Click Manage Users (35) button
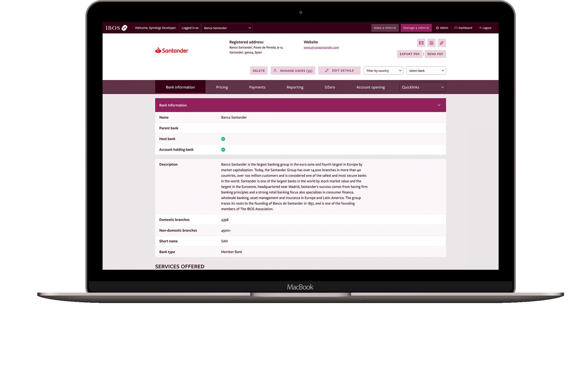This screenshot has height=366, width=588. pyautogui.click(x=293, y=71)
